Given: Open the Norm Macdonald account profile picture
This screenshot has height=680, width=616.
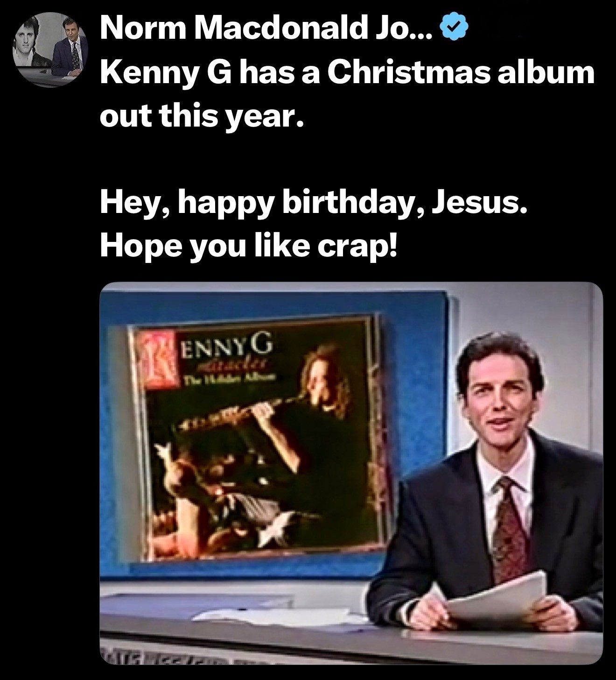Looking at the screenshot, I should click(x=51, y=51).
